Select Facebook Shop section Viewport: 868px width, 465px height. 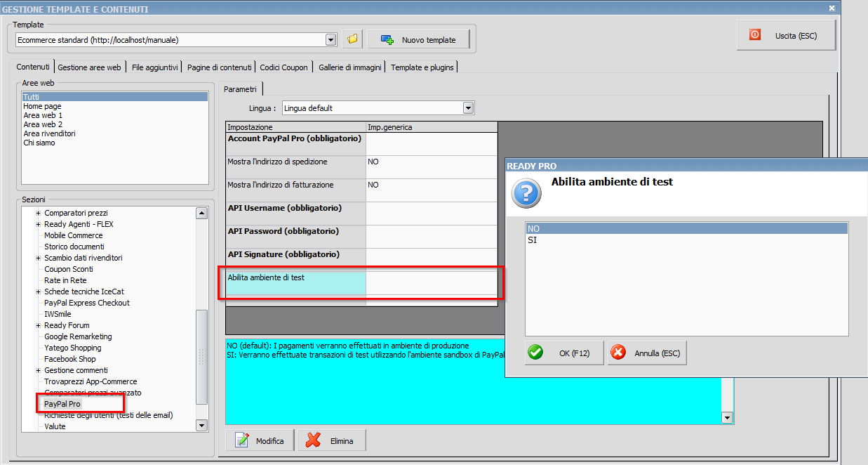(70, 359)
